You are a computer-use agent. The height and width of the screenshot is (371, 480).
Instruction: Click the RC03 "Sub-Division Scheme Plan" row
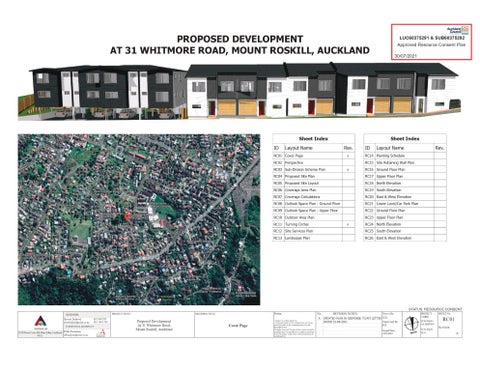314,169
